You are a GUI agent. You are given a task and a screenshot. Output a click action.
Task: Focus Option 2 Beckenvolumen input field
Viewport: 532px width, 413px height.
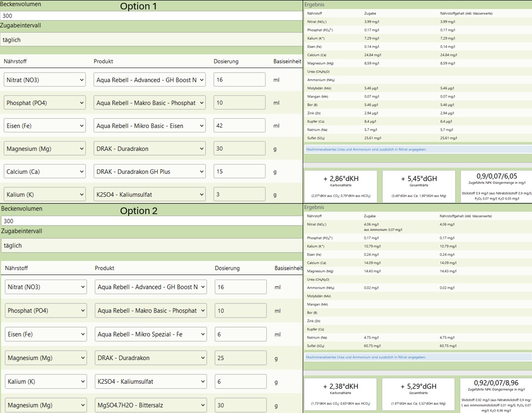click(x=151, y=221)
